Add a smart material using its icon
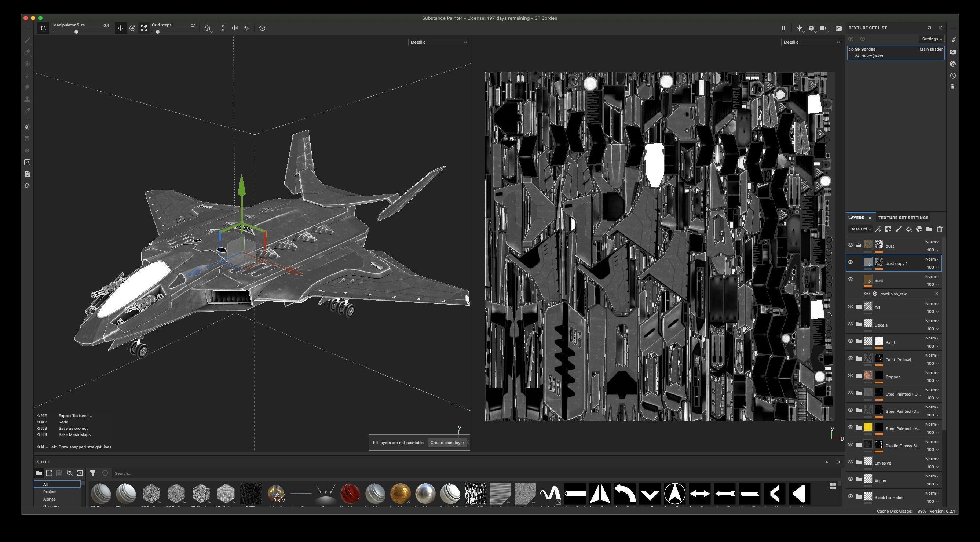The width and height of the screenshot is (980, 542). pyautogui.click(x=919, y=229)
